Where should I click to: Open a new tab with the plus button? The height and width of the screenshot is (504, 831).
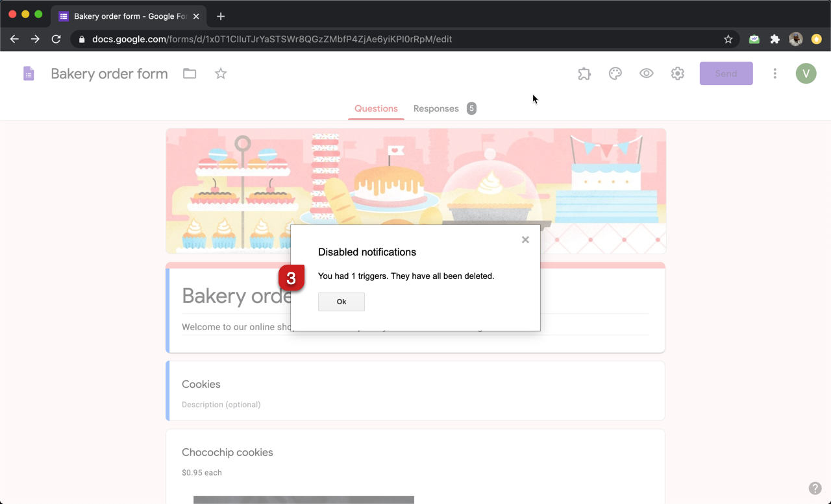(220, 16)
